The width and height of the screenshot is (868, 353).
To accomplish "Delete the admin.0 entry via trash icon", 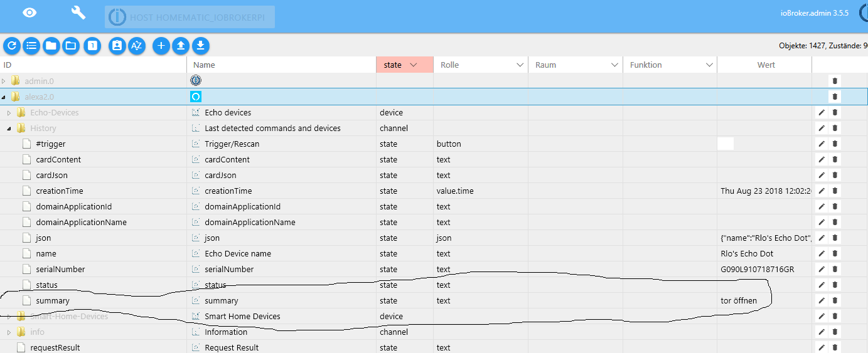I will (x=835, y=81).
